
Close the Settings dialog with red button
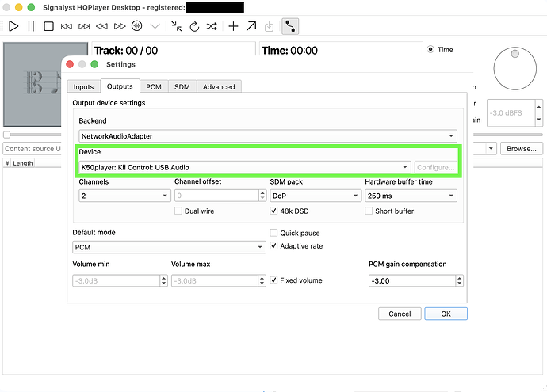70,64
